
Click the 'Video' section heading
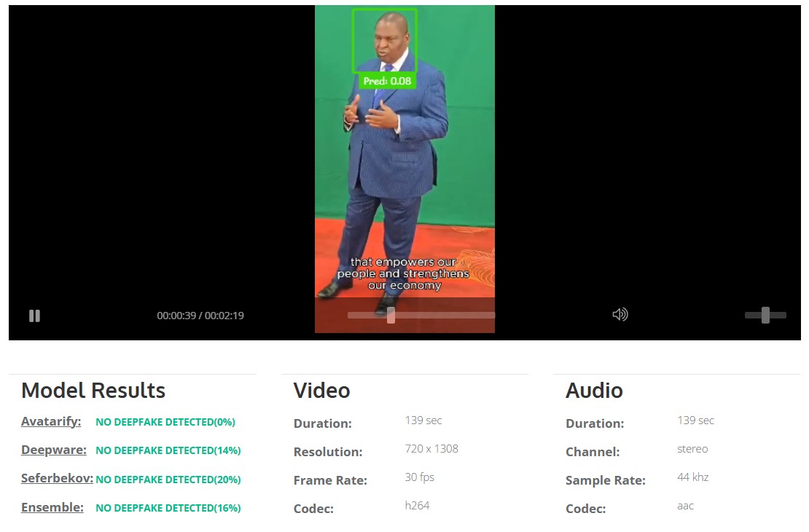click(322, 391)
